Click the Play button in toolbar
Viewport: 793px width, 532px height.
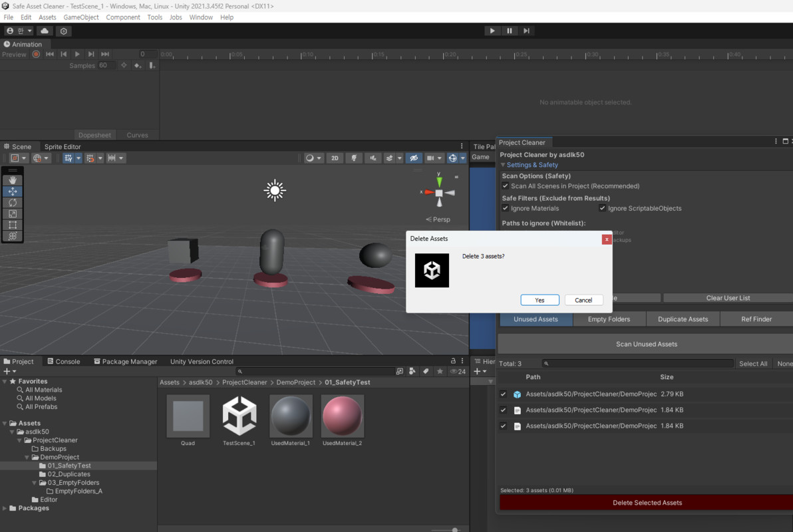(x=492, y=31)
